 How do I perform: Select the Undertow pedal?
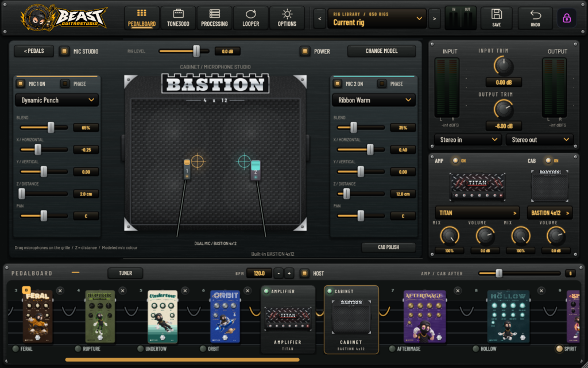point(163,316)
